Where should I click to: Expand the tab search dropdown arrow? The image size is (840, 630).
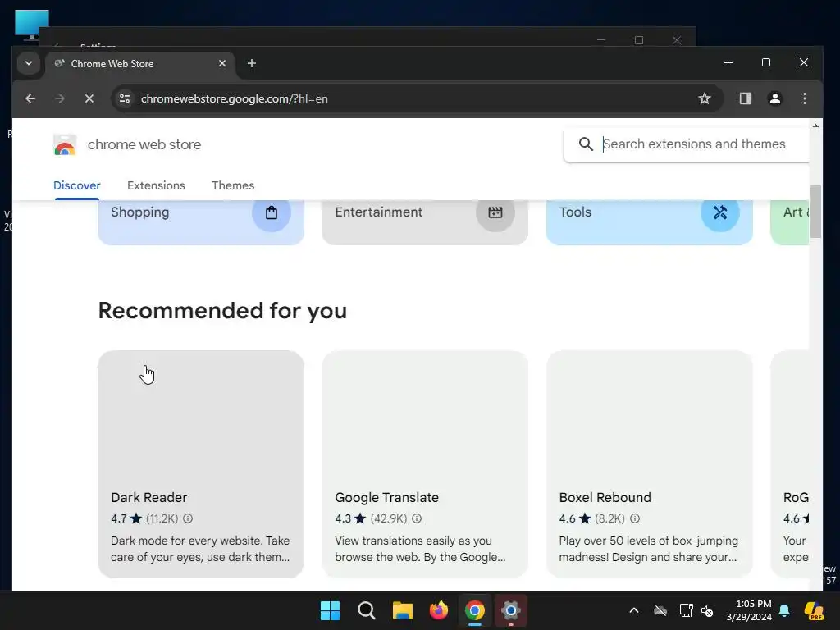click(29, 64)
